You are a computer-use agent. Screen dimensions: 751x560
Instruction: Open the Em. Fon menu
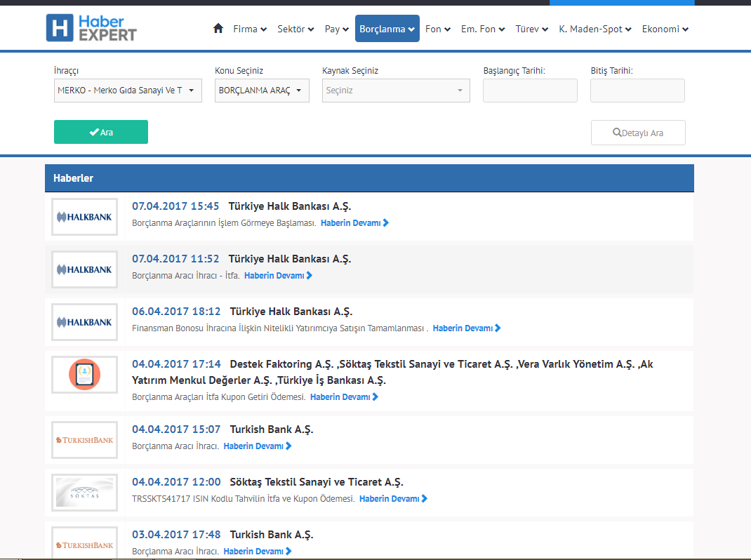click(483, 29)
